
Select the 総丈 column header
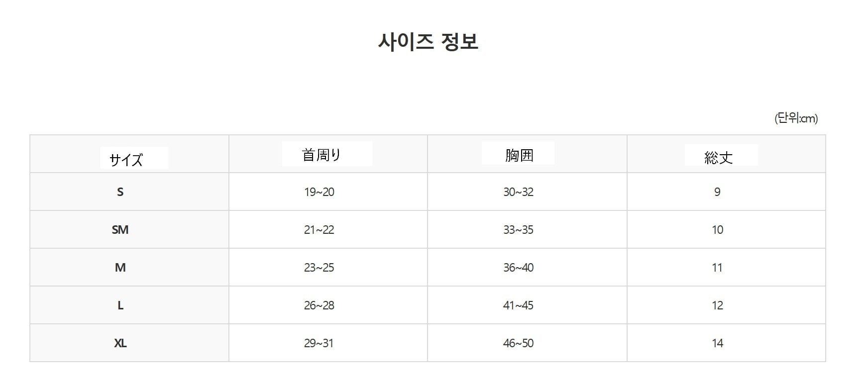click(719, 158)
